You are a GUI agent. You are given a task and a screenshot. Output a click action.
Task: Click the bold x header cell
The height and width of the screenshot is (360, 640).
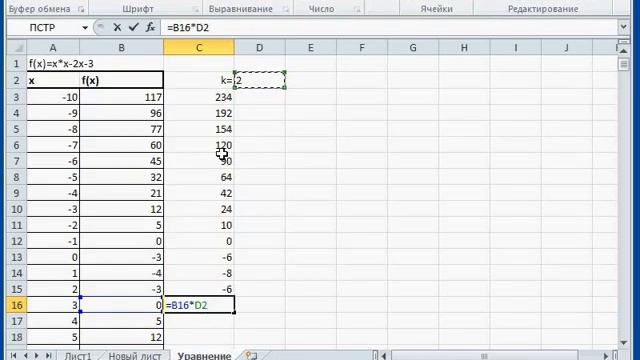[x=53, y=80]
